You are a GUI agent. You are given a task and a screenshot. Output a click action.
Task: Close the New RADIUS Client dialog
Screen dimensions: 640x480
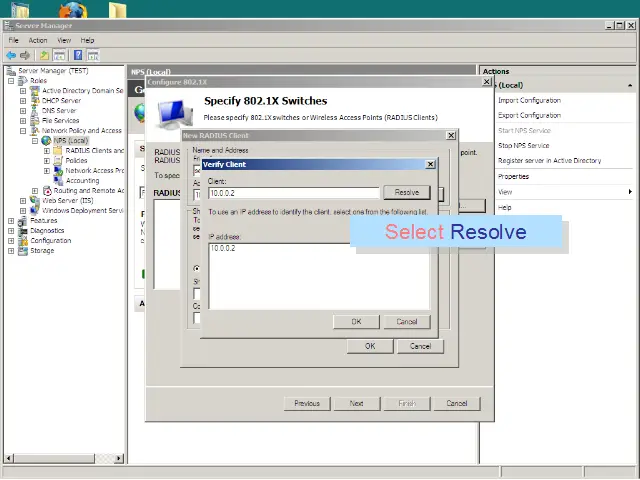[x=451, y=135]
